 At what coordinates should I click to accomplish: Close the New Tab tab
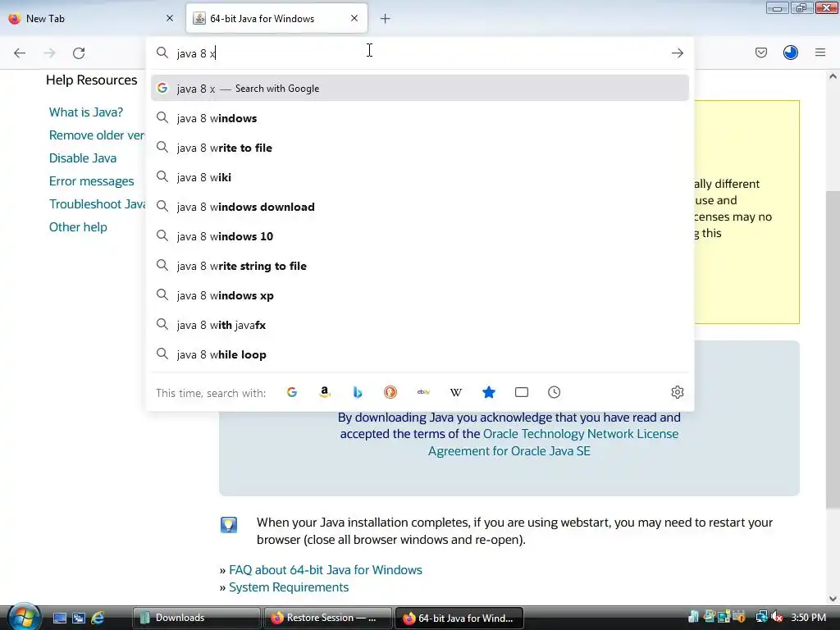click(x=170, y=18)
